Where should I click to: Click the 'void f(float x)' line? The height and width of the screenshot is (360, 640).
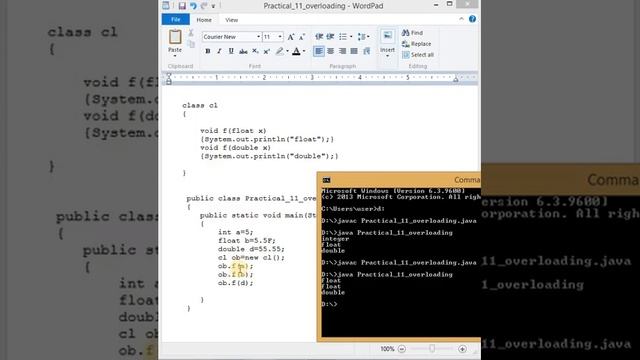tap(233, 131)
